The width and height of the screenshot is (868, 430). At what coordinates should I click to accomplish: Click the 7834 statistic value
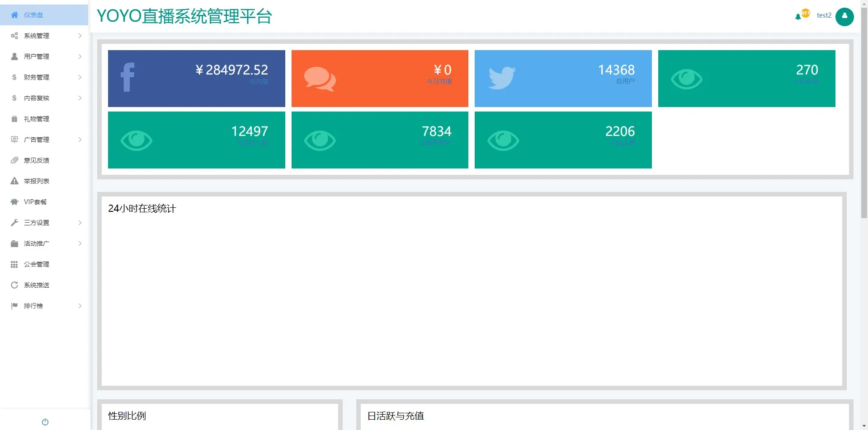tap(437, 131)
